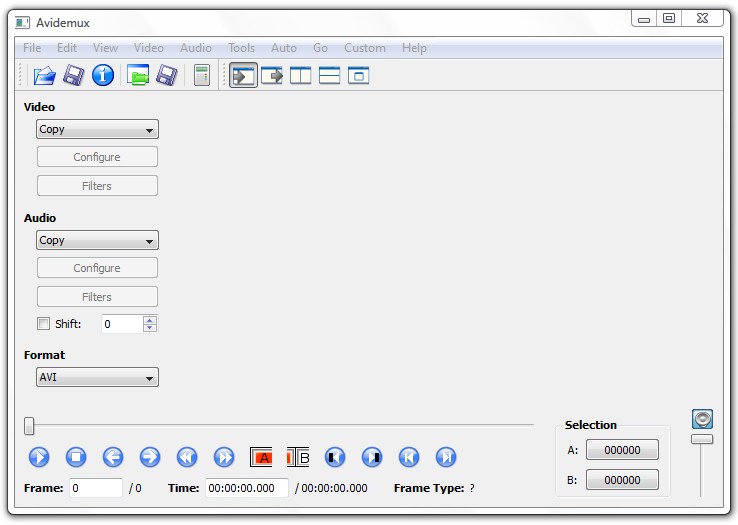Click the Open video folder icon
The width and height of the screenshot is (738, 525).
coord(44,75)
